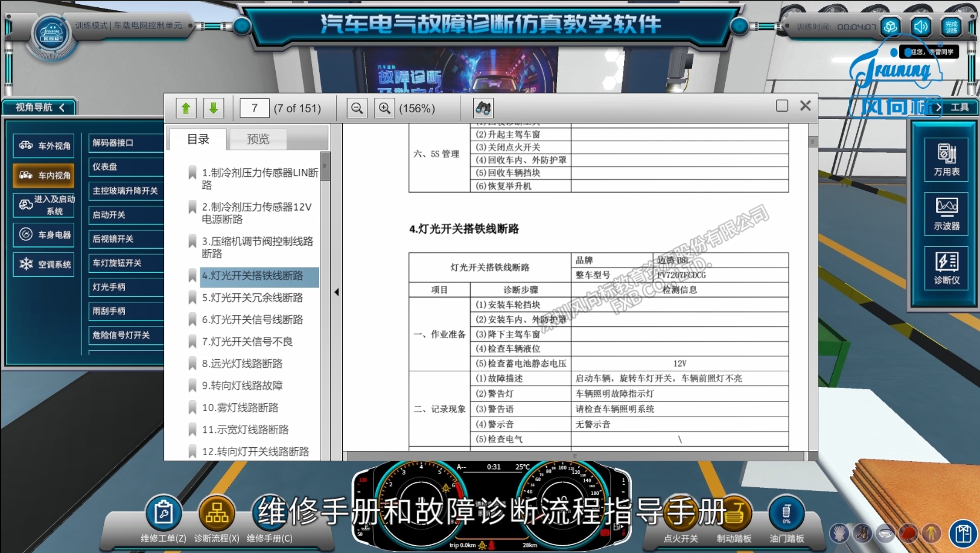Mute audio with the speaker icon
Viewport: 980px width, 553px height.
[921, 27]
